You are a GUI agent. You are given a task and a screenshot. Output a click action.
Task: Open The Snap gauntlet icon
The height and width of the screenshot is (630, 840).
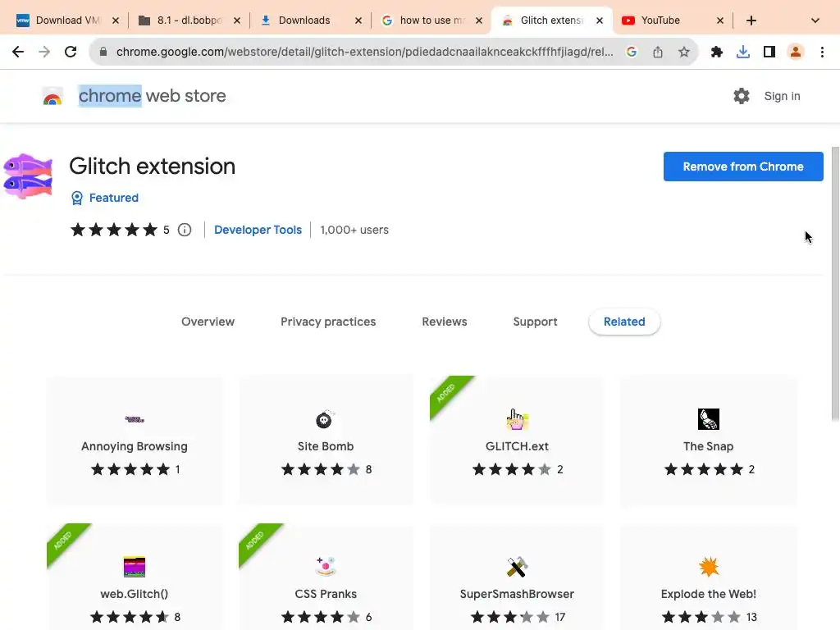(x=708, y=419)
